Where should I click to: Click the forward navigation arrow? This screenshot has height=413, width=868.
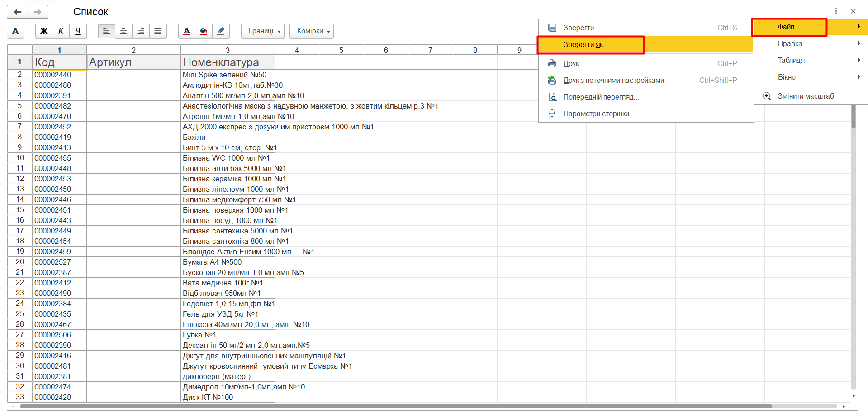(x=38, y=12)
